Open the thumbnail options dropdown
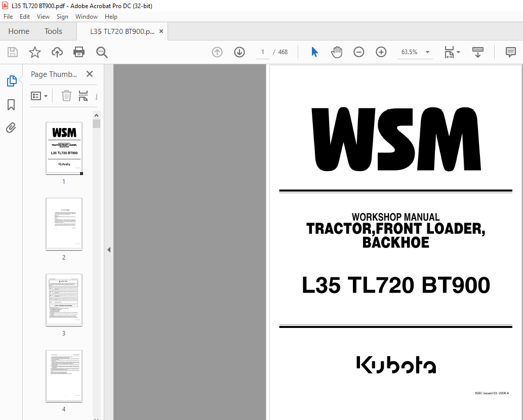 point(39,96)
